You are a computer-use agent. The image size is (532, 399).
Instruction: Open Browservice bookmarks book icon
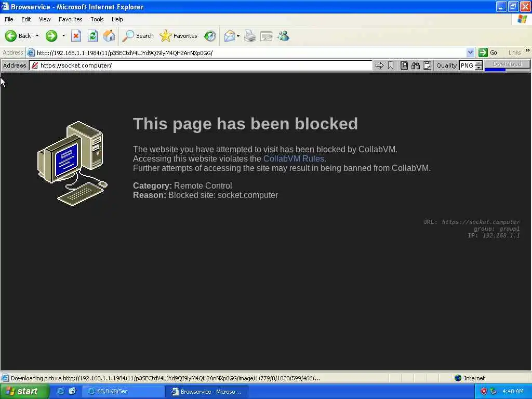click(x=404, y=65)
